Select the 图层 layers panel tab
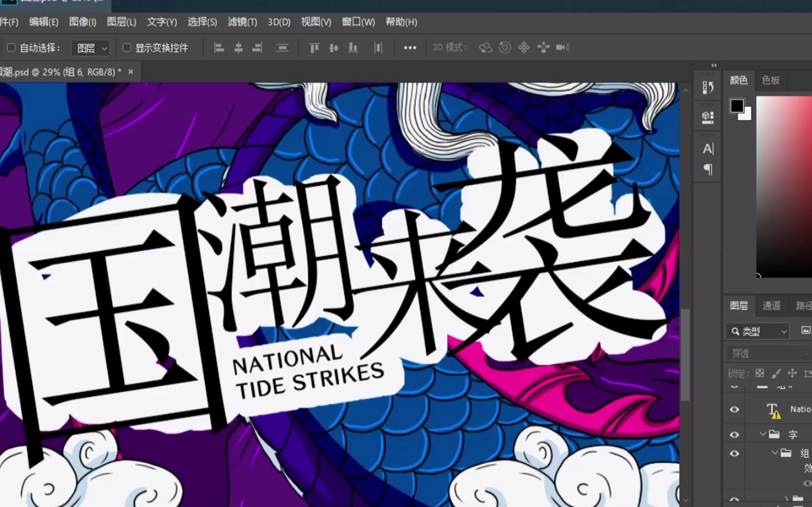The image size is (812, 507). tap(739, 305)
